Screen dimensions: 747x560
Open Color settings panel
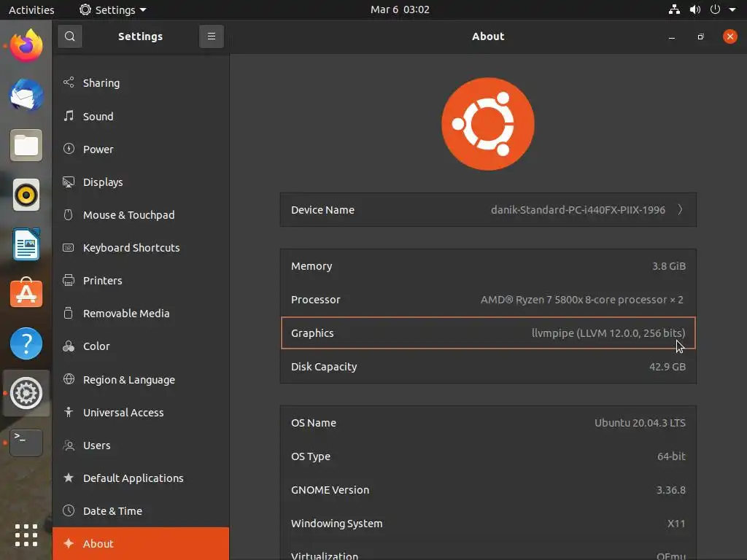click(x=141, y=346)
